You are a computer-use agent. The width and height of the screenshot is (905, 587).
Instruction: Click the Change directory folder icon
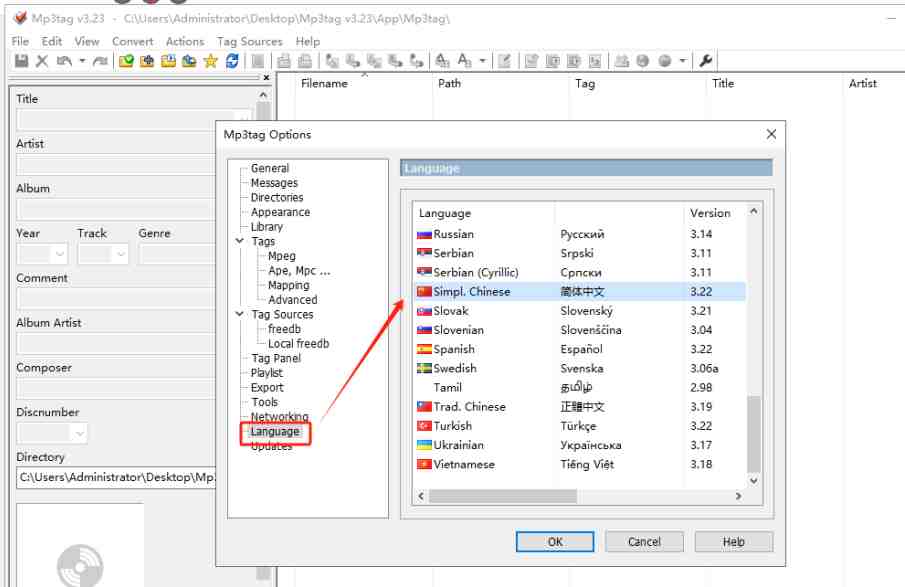tap(126, 61)
